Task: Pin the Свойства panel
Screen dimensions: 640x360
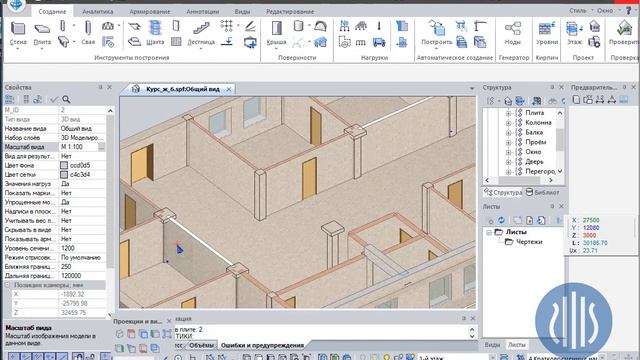Action: tap(100, 87)
